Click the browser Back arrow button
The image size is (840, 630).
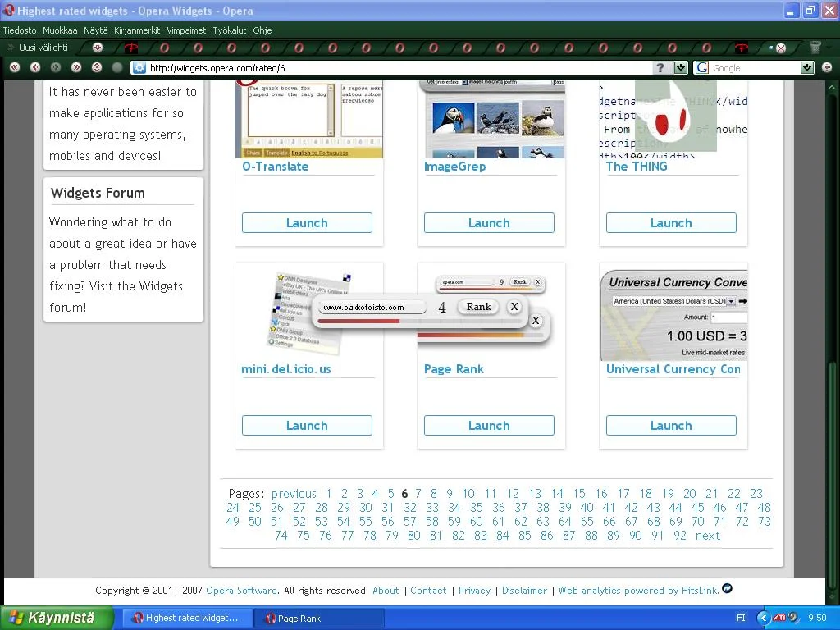(35, 67)
